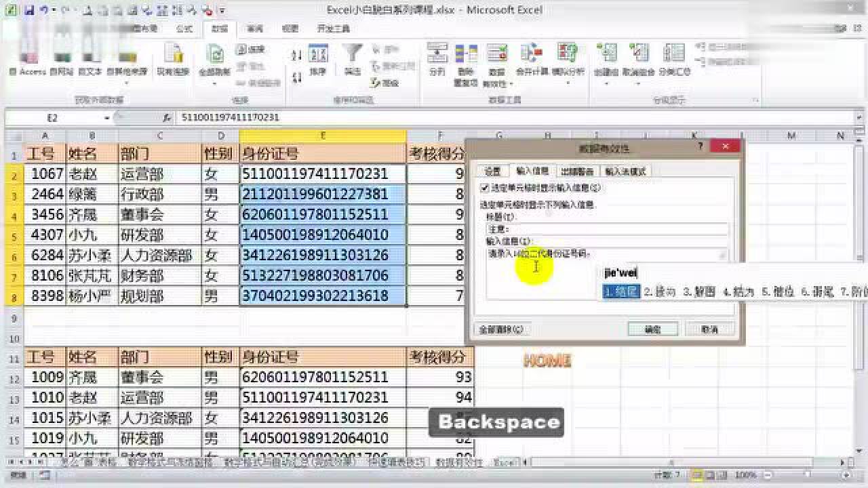Select IME candidate 2 in list
Image resolution: width=868 pixels, height=488 pixels.
click(660, 292)
